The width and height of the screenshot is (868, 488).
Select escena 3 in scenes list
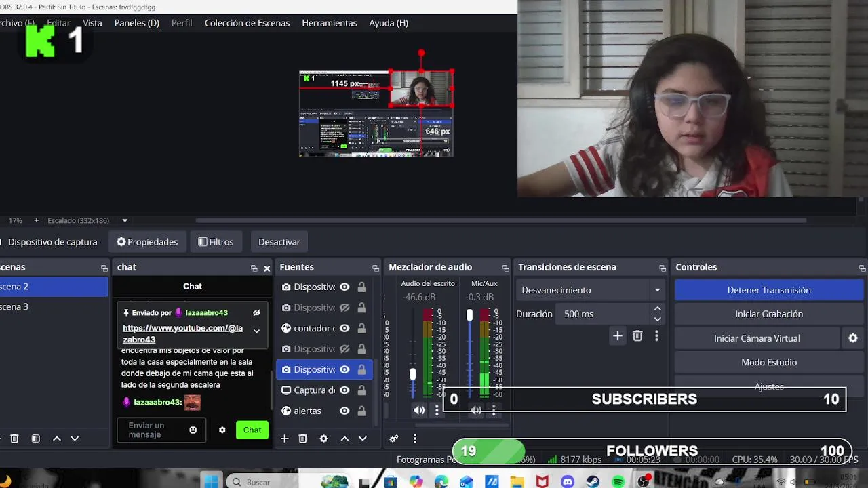[54, 307]
